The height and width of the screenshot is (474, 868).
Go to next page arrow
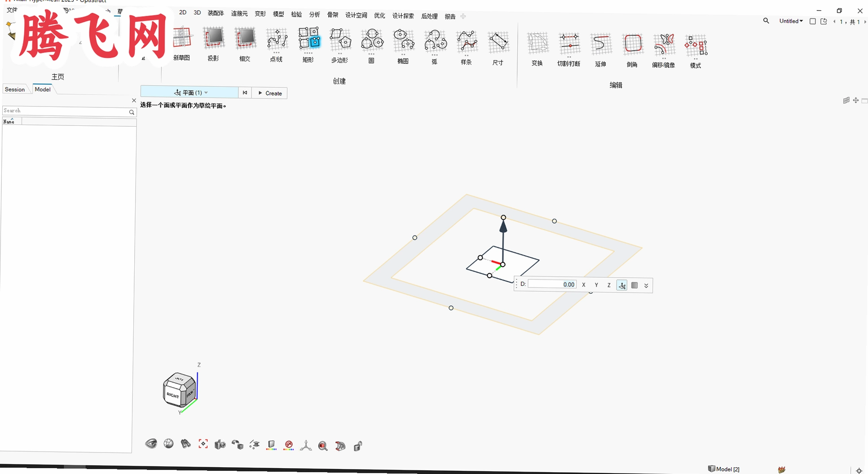865,22
